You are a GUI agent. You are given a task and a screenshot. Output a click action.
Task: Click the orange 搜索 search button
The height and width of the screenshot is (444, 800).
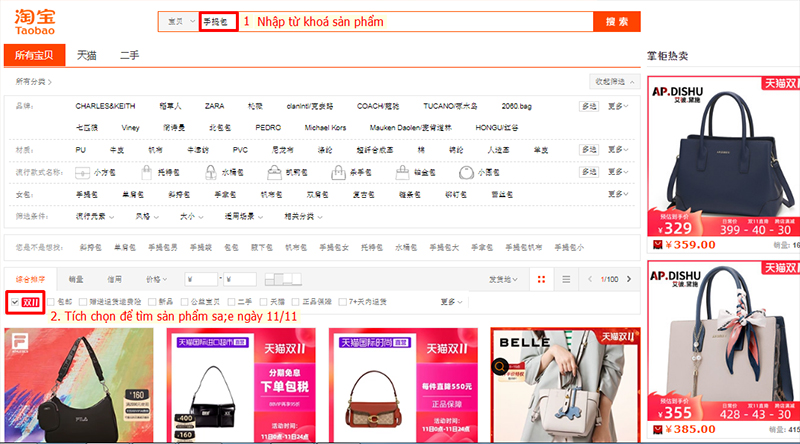(616, 22)
